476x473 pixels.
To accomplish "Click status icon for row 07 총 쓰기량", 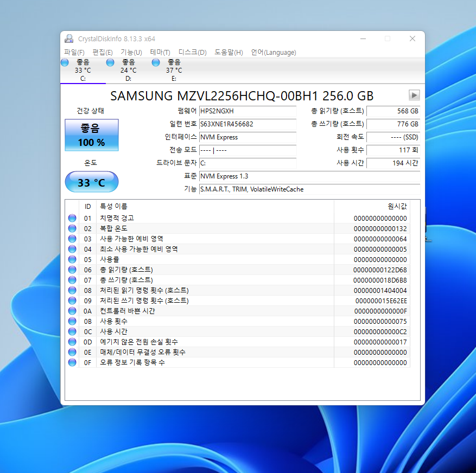I will click(x=72, y=280).
